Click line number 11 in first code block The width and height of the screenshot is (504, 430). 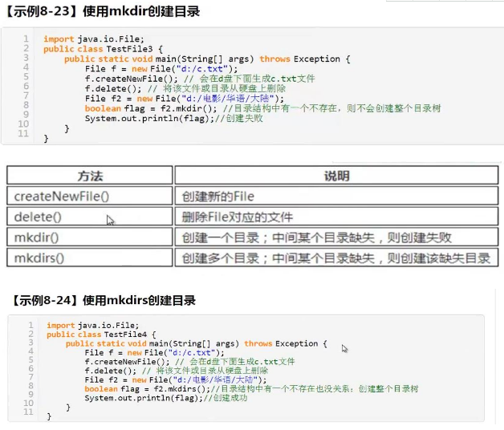[23, 133]
